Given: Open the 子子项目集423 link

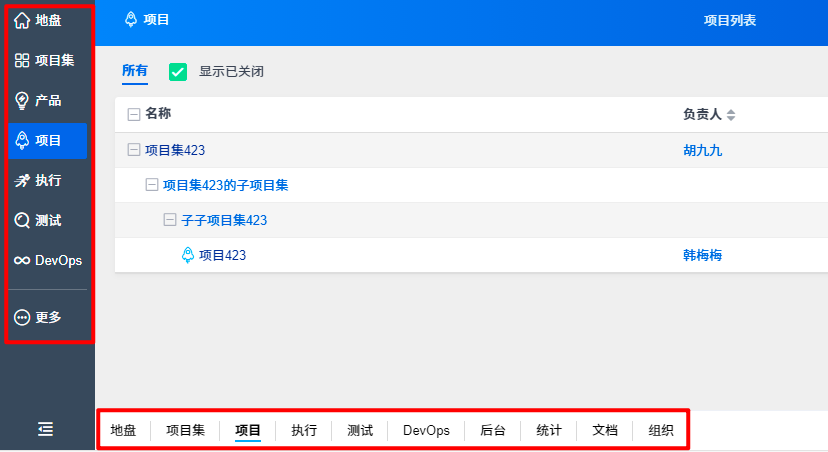Looking at the screenshot, I should point(224,220).
